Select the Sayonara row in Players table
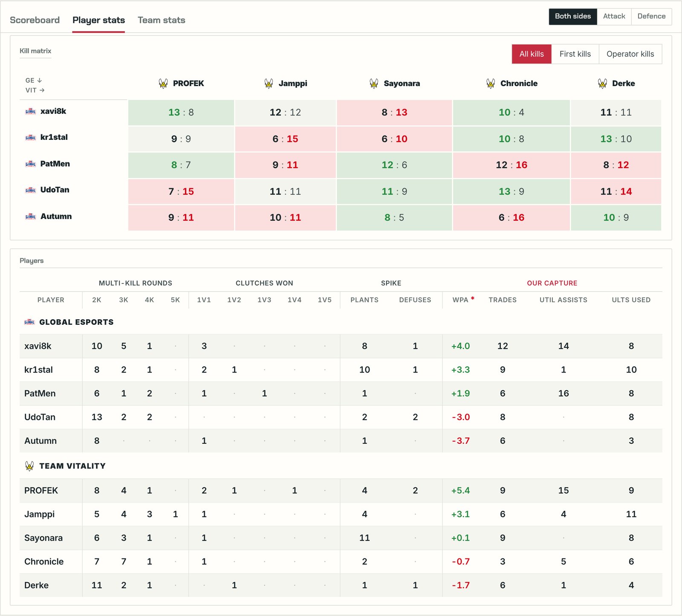 (341, 538)
